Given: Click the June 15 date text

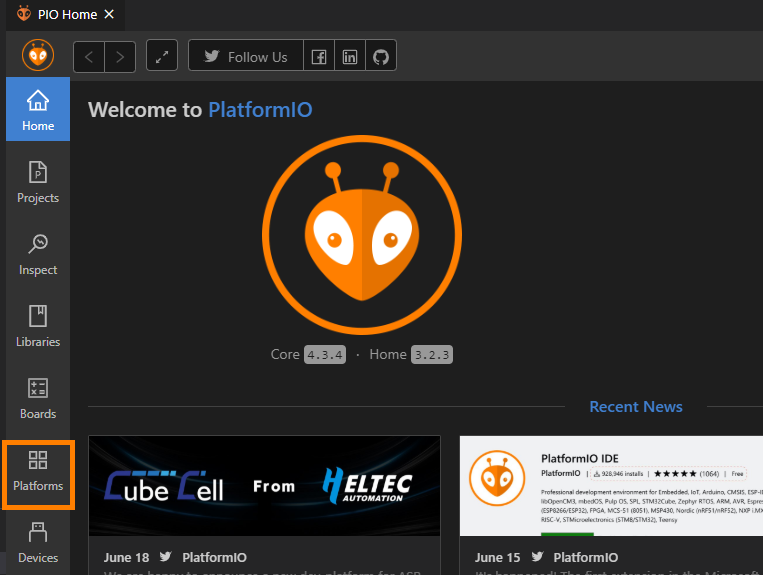Looking at the screenshot, I should (497, 557).
